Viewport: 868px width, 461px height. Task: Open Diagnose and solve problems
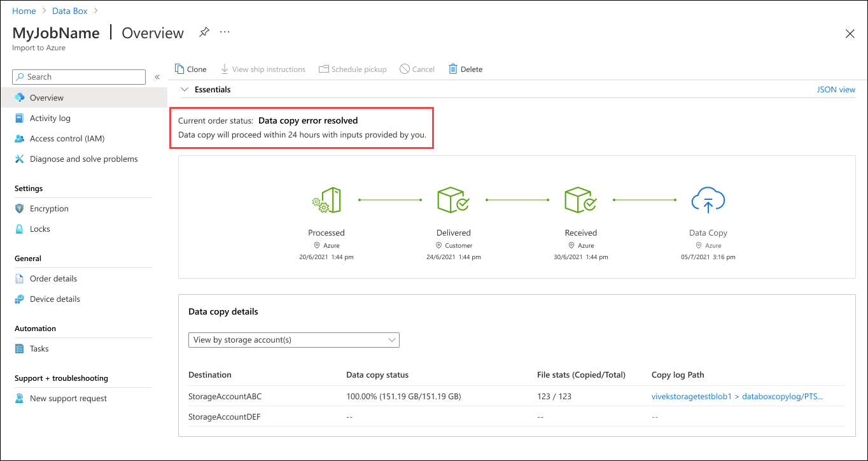[x=83, y=159]
